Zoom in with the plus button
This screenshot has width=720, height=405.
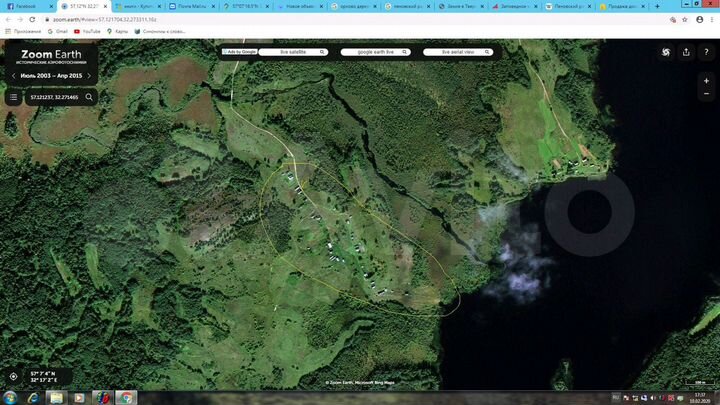(x=706, y=81)
